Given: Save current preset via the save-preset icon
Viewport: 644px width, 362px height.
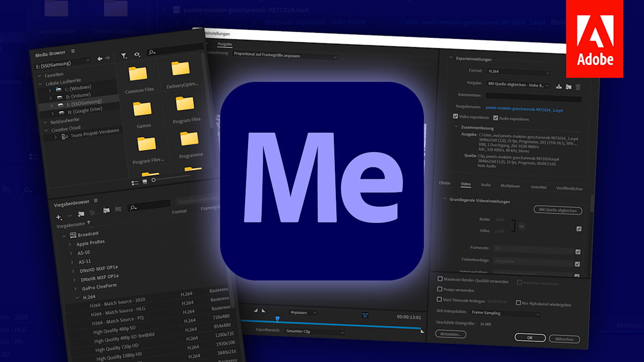Looking at the screenshot, I should tap(560, 86).
